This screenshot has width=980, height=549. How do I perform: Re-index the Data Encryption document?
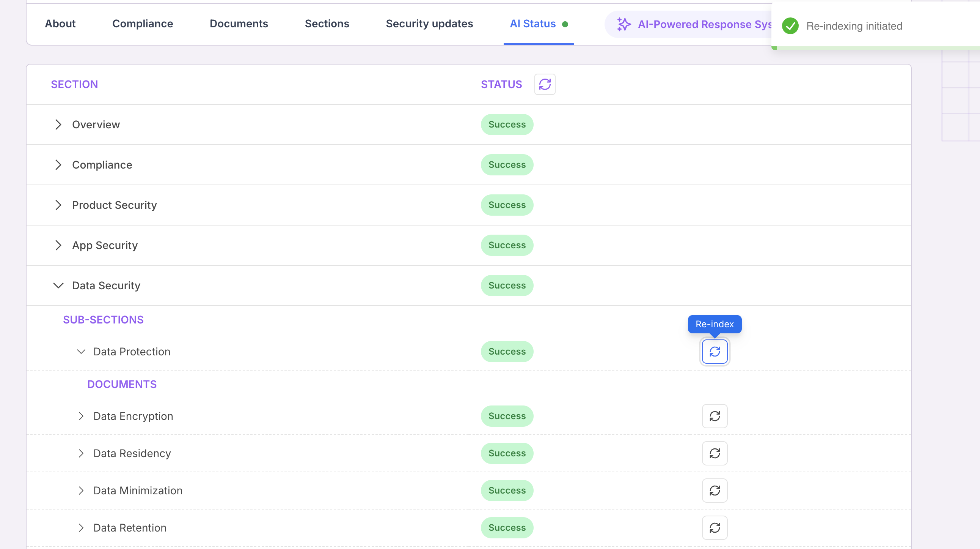tap(715, 416)
